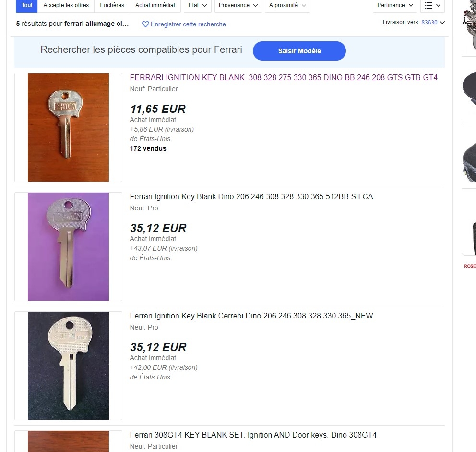
Task: Open the 308GT4 KEY BLANK SET listing
Action: point(253,435)
